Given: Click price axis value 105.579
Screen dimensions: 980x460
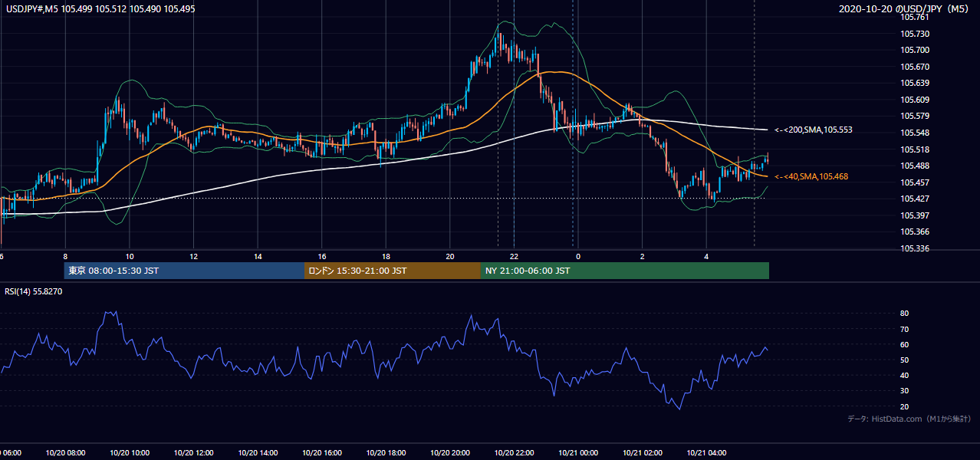Looking at the screenshot, I should [914, 117].
